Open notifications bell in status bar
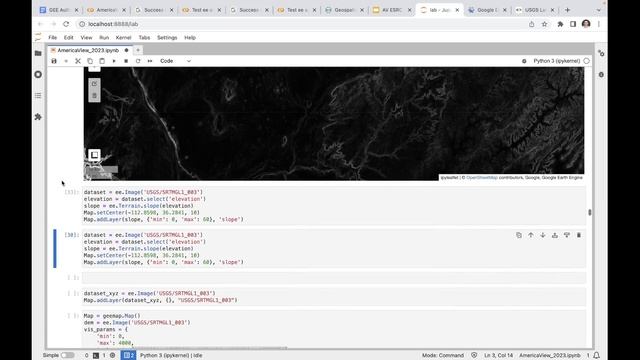 pos(597,356)
